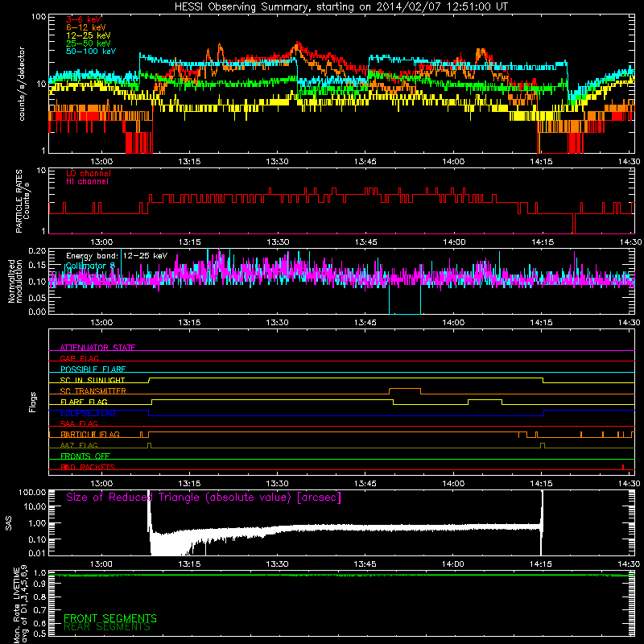
Task: Click the Normalized modulation axis label
Action: (x=14, y=281)
